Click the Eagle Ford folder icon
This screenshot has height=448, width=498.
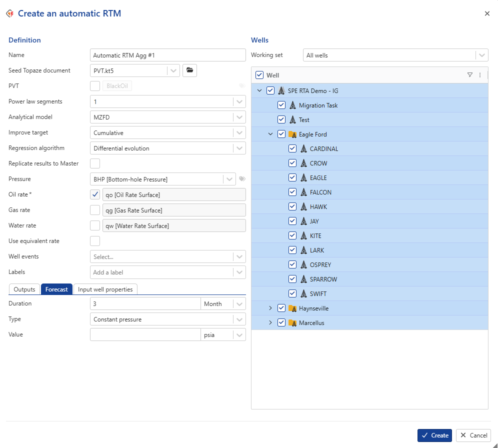292,134
